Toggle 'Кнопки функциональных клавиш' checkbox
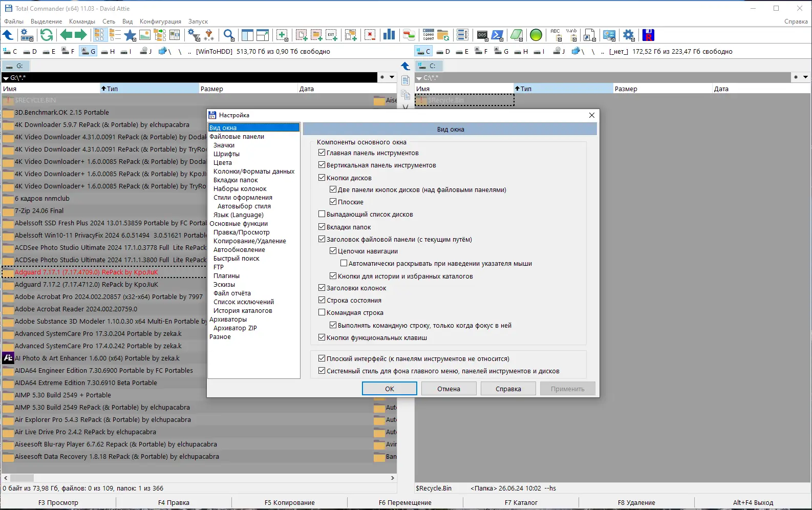The height and width of the screenshot is (510, 812). [x=322, y=337]
